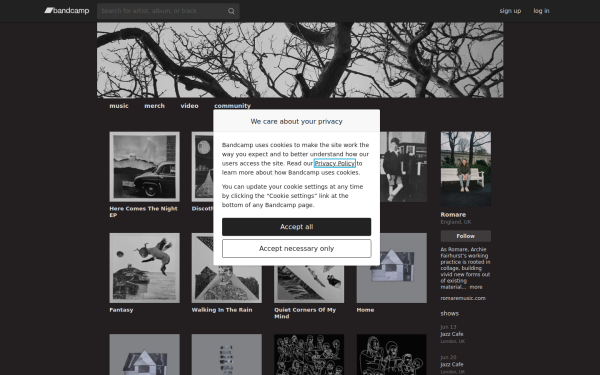
Task: Click the Romare artist name
Action: point(453,215)
